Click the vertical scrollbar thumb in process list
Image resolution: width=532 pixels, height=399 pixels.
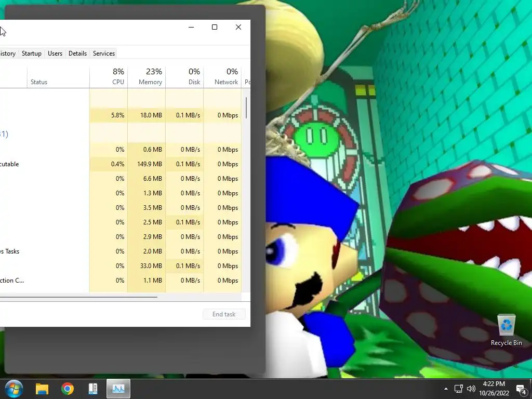point(246,108)
